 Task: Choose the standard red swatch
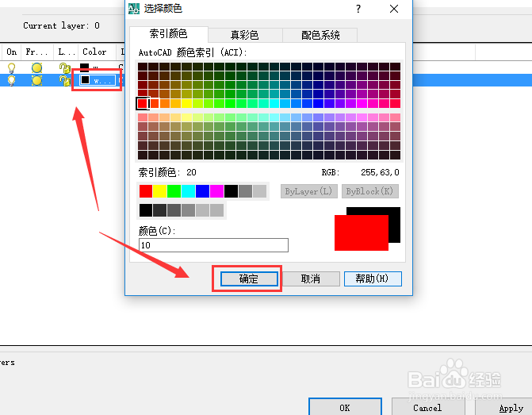pyautogui.click(x=146, y=191)
